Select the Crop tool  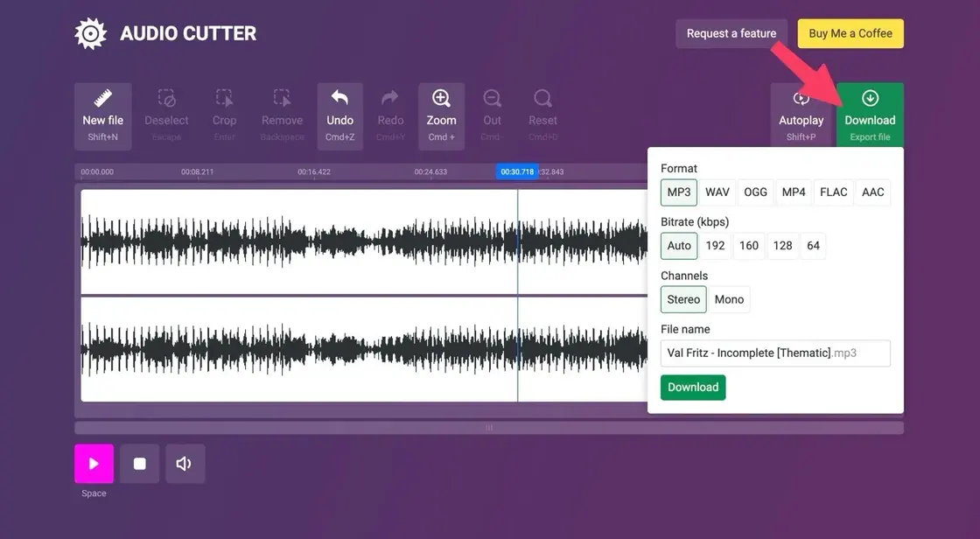pos(224,116)
